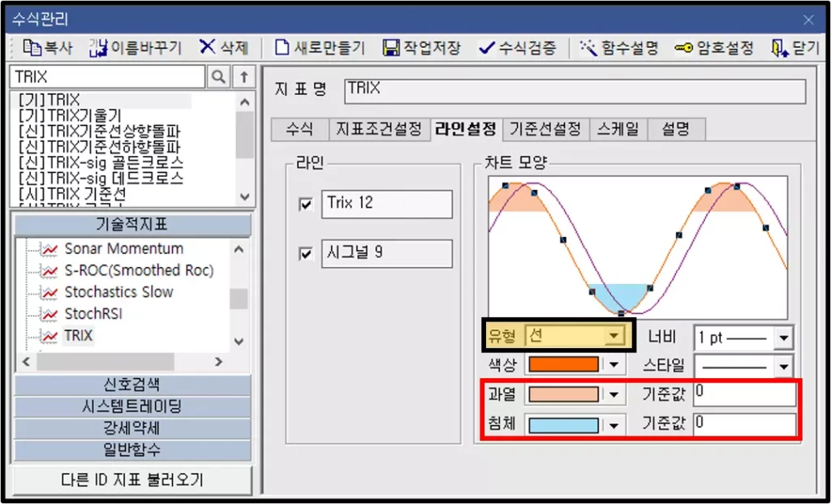Click the Stochastics Slow chart icon

[50, 292]
